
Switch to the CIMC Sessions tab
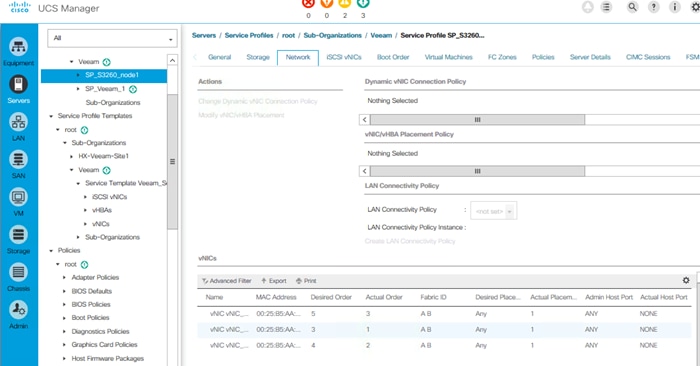coord(648,57)
